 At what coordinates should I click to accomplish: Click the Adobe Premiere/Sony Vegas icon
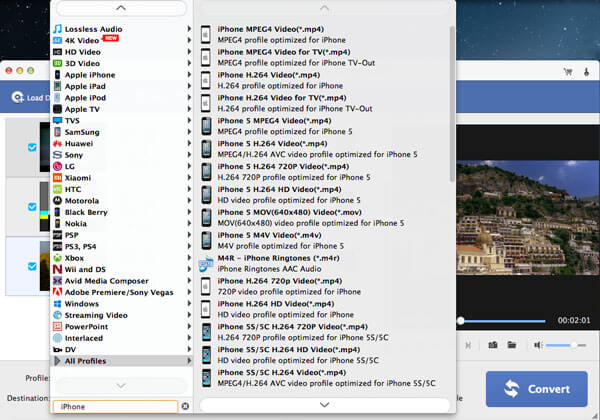(x=57, y=292)
